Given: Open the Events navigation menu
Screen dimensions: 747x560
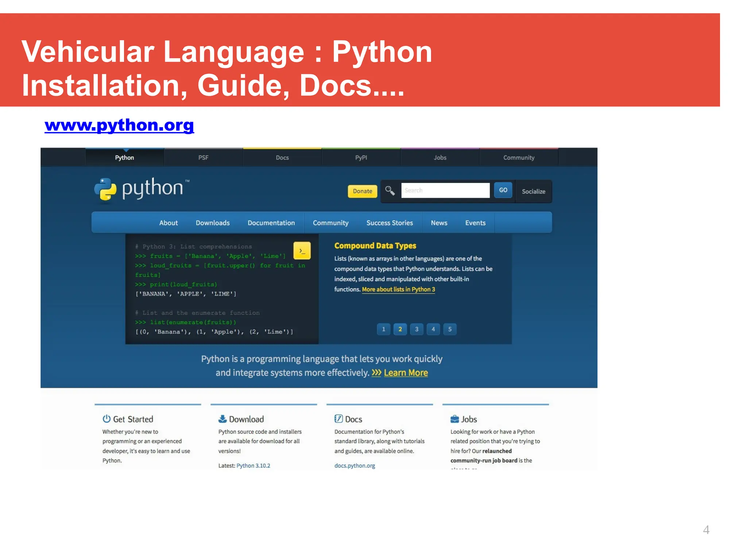Looking at the screenshot, I should 475,223.
